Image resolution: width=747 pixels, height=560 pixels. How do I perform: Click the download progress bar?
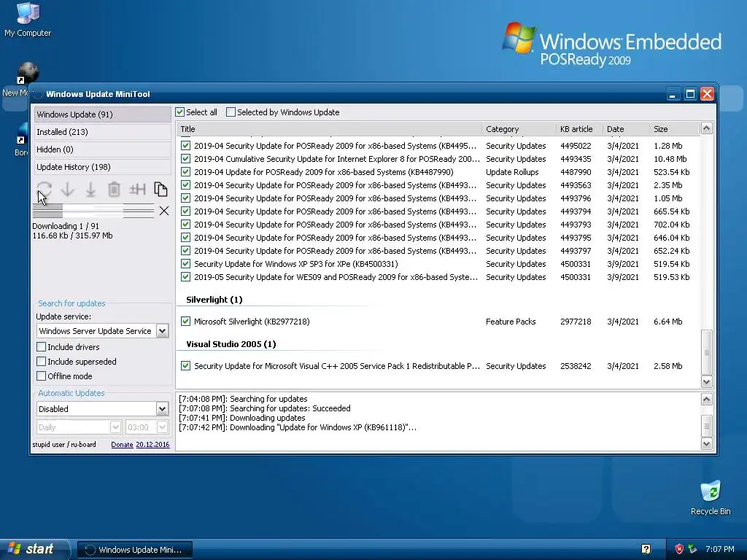93,211
